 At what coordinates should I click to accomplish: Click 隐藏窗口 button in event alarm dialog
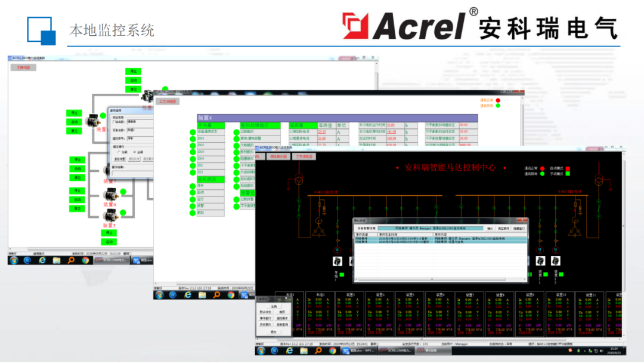(x=519, y=229)
